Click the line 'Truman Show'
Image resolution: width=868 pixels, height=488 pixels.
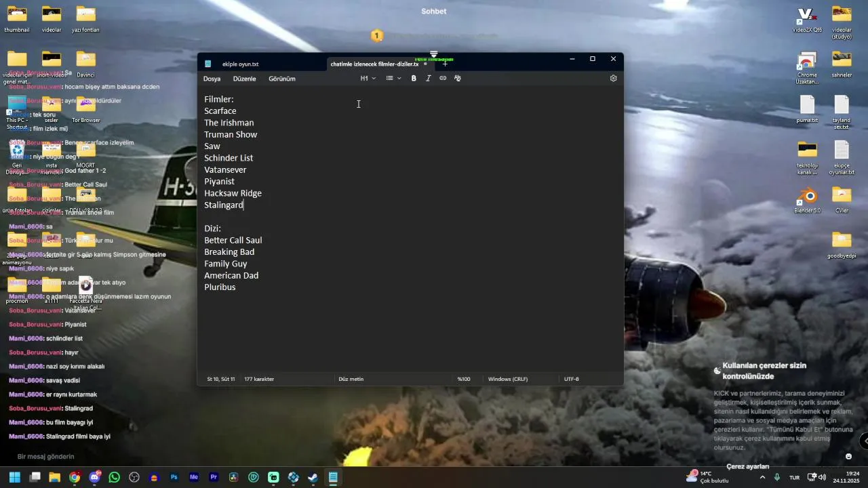[231, 134]
